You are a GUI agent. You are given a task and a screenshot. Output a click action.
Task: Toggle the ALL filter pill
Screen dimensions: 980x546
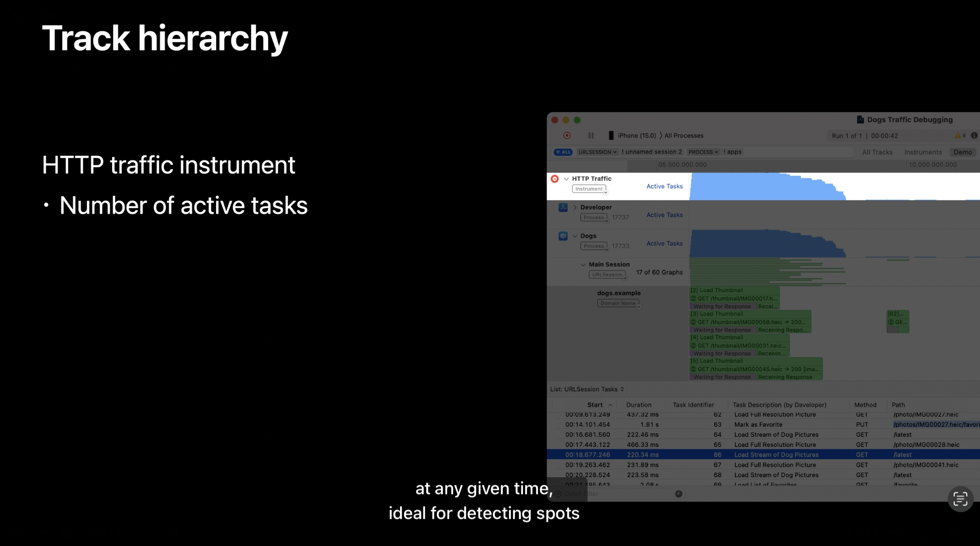point(563,152)
